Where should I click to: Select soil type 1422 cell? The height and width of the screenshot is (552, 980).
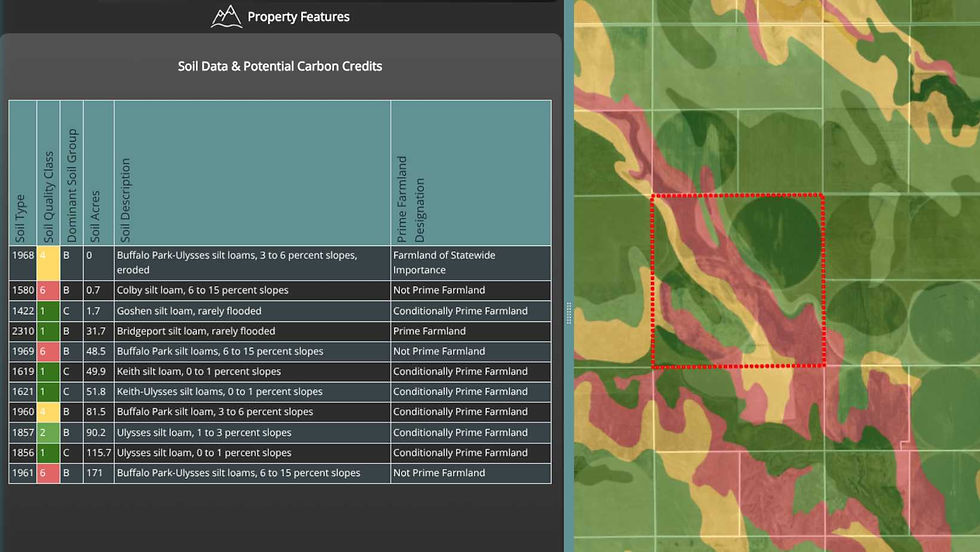pyautogui.click(x=23, y=311)
